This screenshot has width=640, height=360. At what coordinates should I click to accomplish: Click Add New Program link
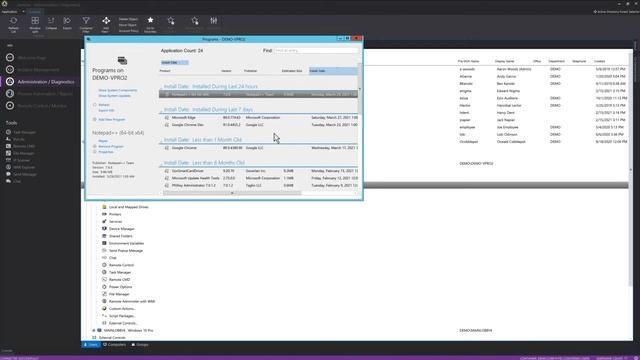111,120
